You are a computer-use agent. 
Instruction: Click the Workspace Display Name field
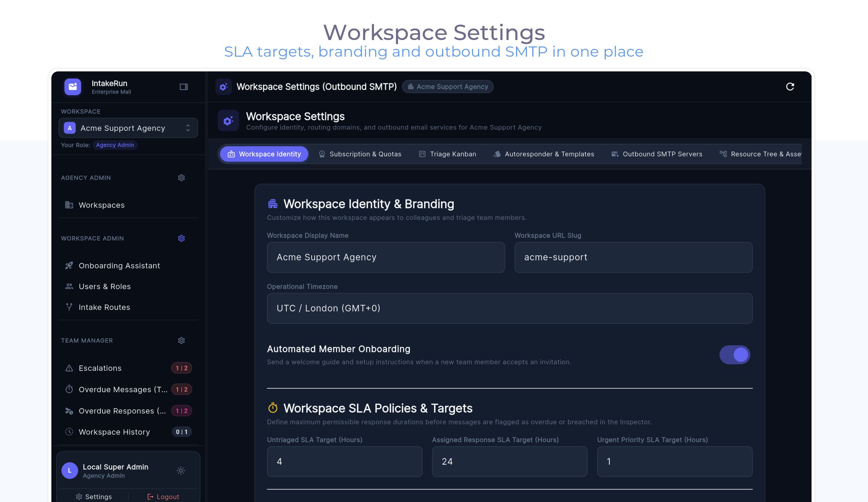coord(386,257)
